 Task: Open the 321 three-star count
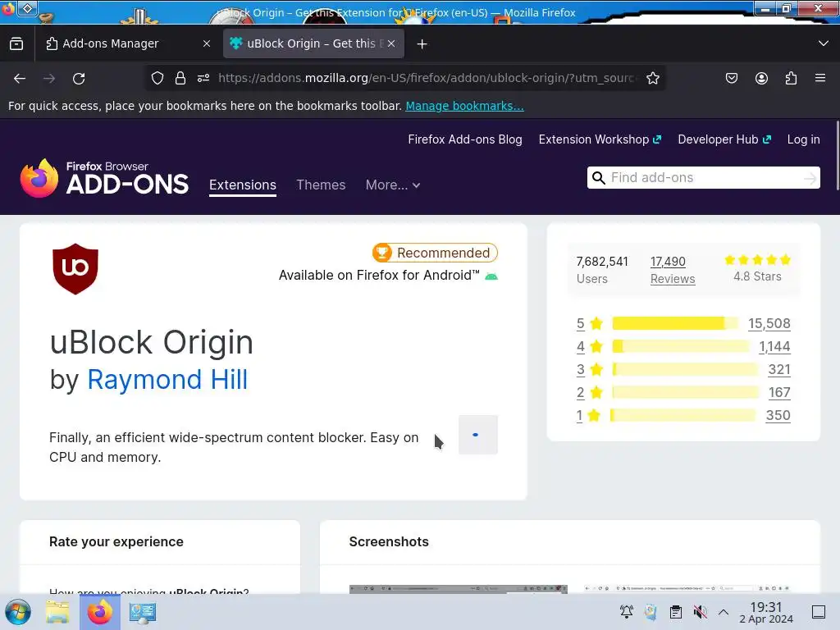point(779,370)
